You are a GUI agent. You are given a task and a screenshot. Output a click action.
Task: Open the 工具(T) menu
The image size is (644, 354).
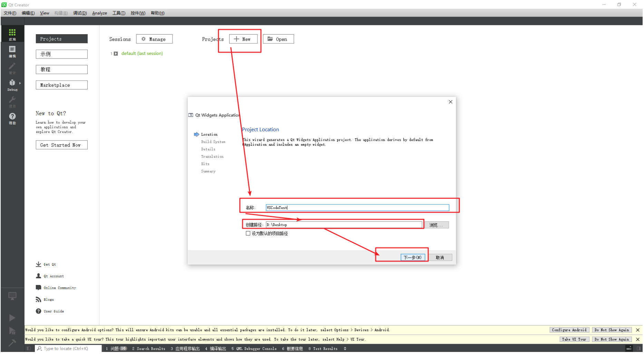pyautogui.click(x=119, y=13)
